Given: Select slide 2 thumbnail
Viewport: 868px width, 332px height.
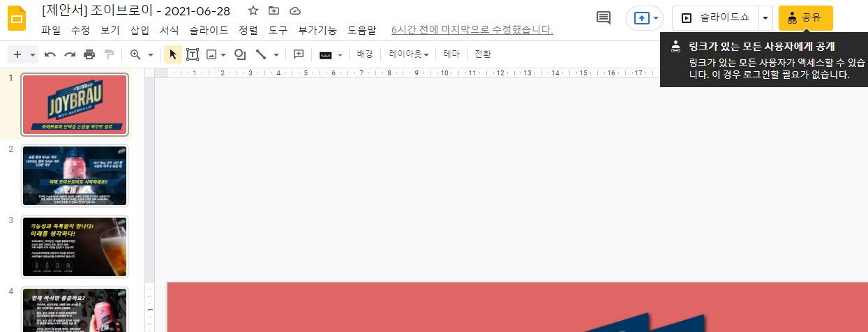Looking at the screenshot, I should click(x=75, y=176).
